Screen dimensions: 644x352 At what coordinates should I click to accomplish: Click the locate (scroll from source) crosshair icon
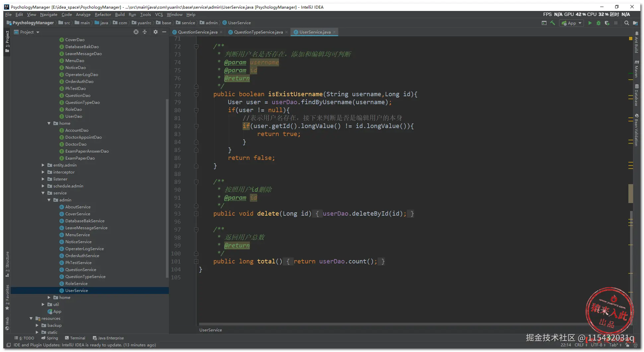tap(136, 32)
